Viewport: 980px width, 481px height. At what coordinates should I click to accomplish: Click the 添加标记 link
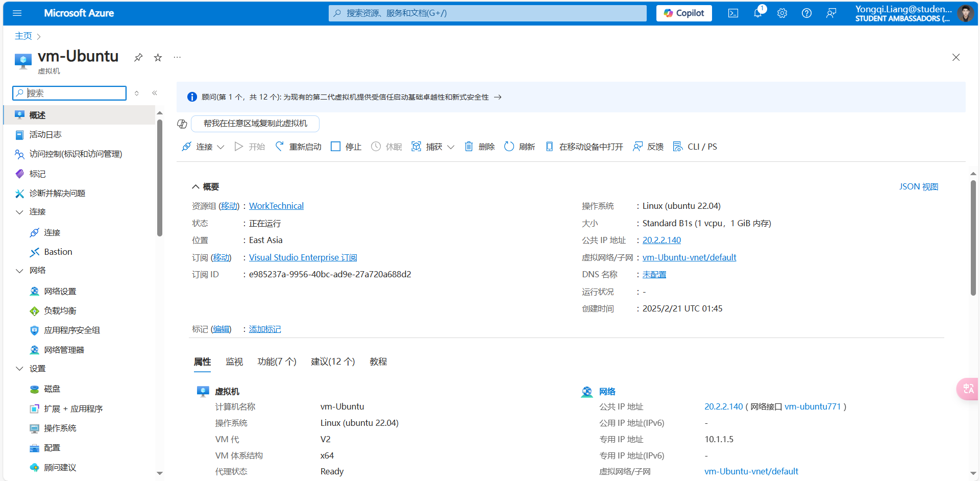pyautogui.click(x=265, y=329)
